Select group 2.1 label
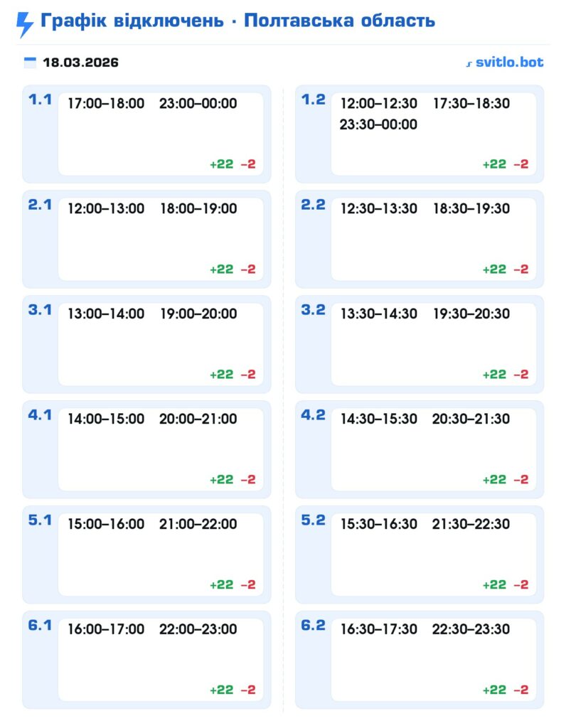Screen dimensions: 566x728 [40, 205]
